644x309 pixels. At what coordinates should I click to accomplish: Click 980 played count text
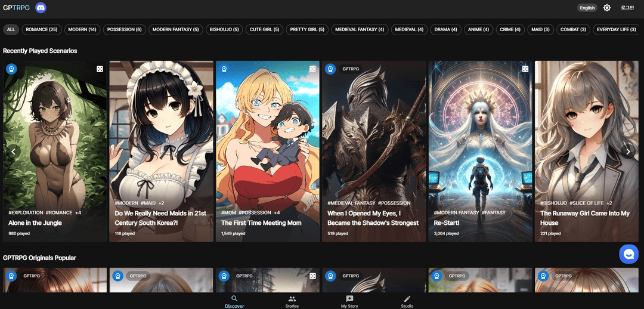pyautogui.click(x=19, y=233)
